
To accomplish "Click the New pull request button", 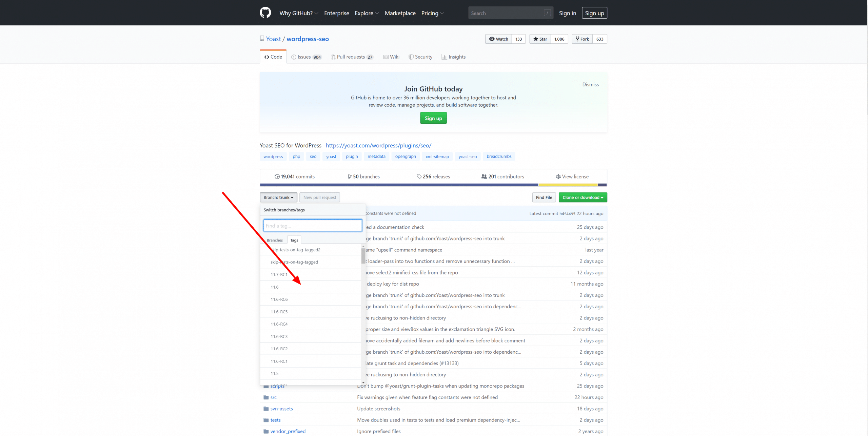I will [x=319, y=198].
